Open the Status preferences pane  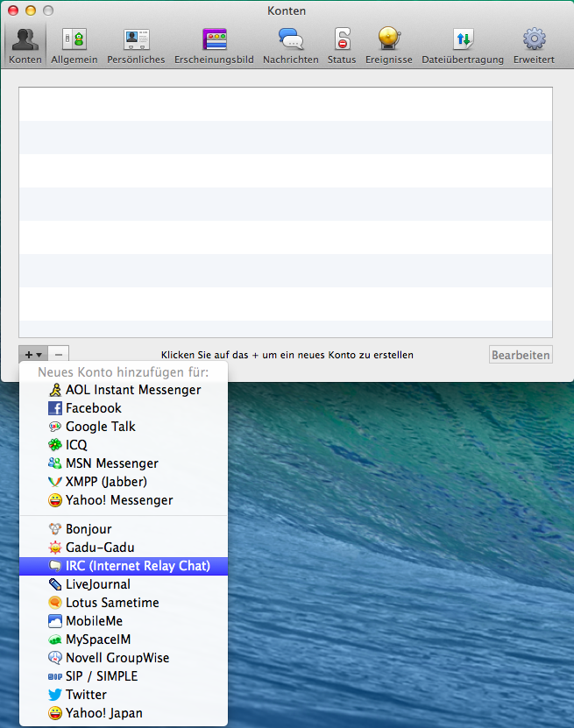pos(342,46)
